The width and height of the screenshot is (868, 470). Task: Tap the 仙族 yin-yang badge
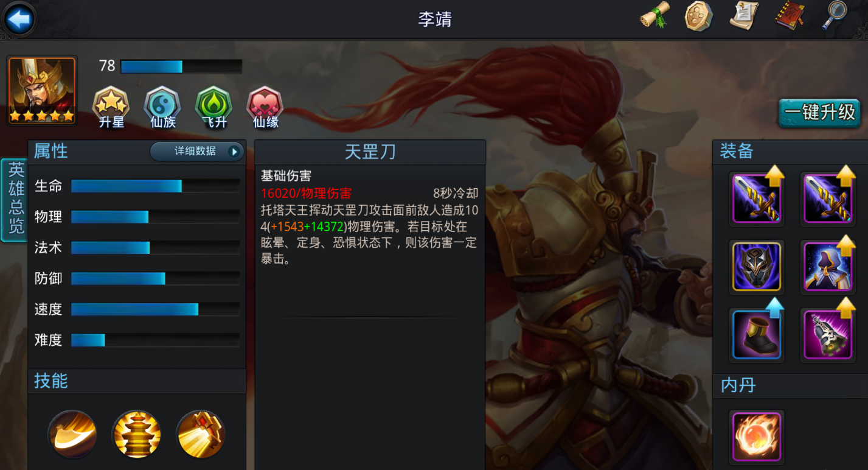(162, 108)
